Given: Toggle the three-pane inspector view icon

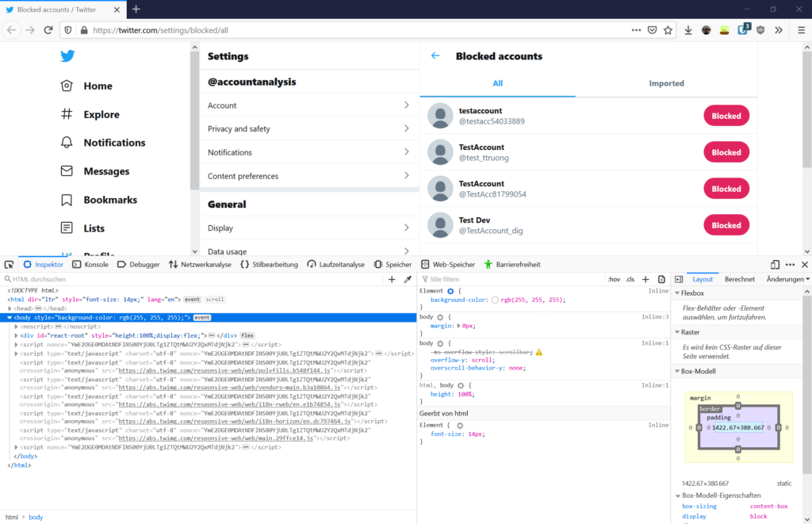Looking at the screenshot, I should (679, 279).
